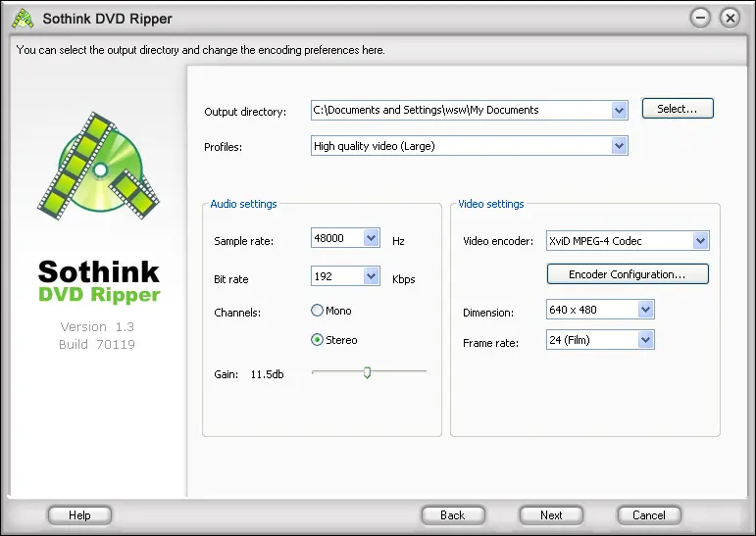
Task: Select the Mono channel option
Action: click(x=317, y=311)
